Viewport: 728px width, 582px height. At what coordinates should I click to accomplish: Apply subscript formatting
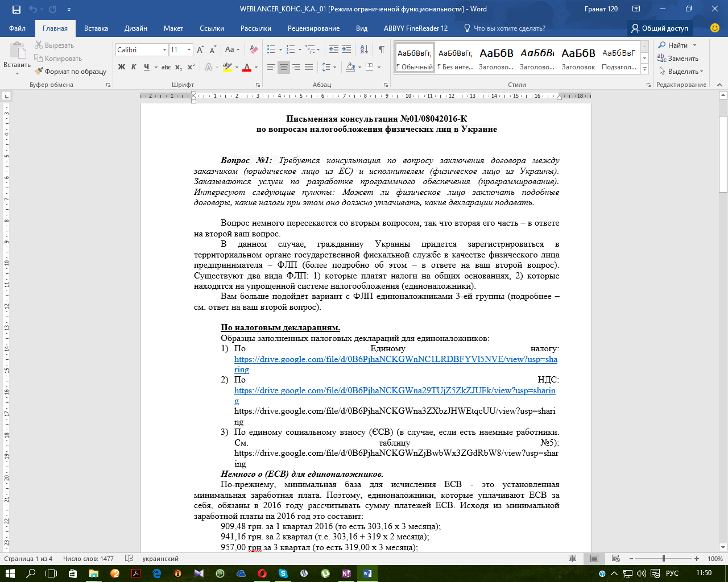(x=179, y=67)
